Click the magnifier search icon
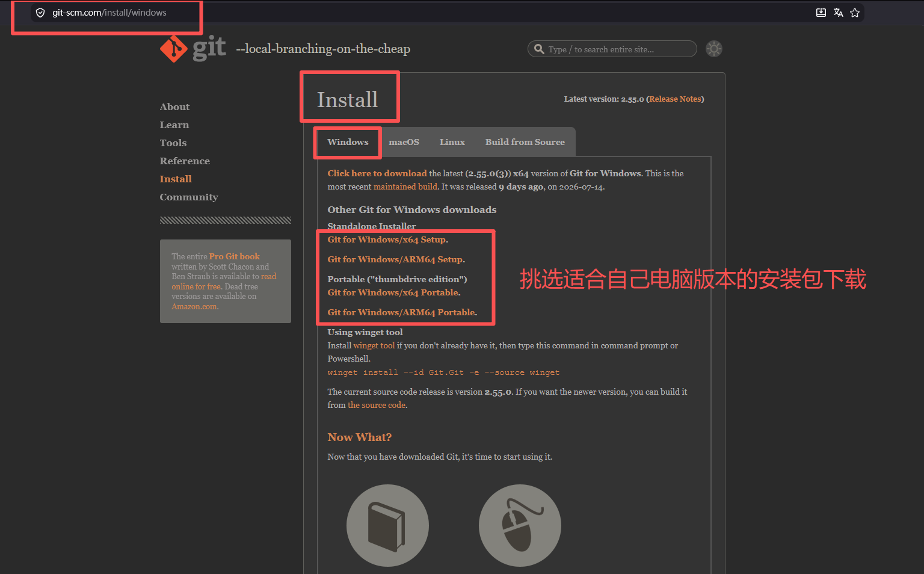The height and width of the screenshot is (574, 924). click(x=539, y=49)
